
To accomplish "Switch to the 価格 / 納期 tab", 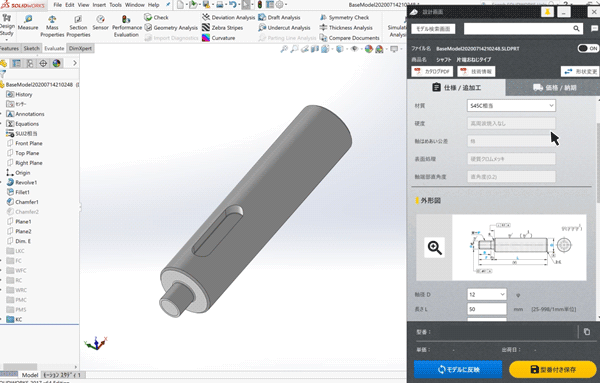I will (x=553, y=88).
